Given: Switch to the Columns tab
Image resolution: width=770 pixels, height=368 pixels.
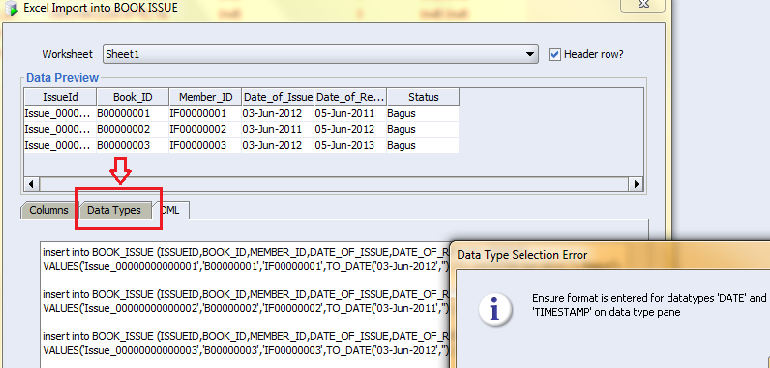Looking at the screenshot, I should [49, 210].
